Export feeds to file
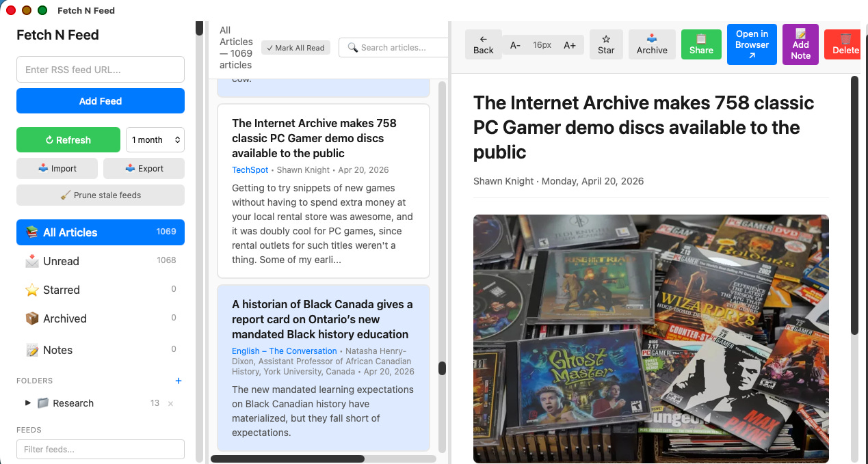The image size is (868, 464). pyautogui.click(x=144, y=168)
